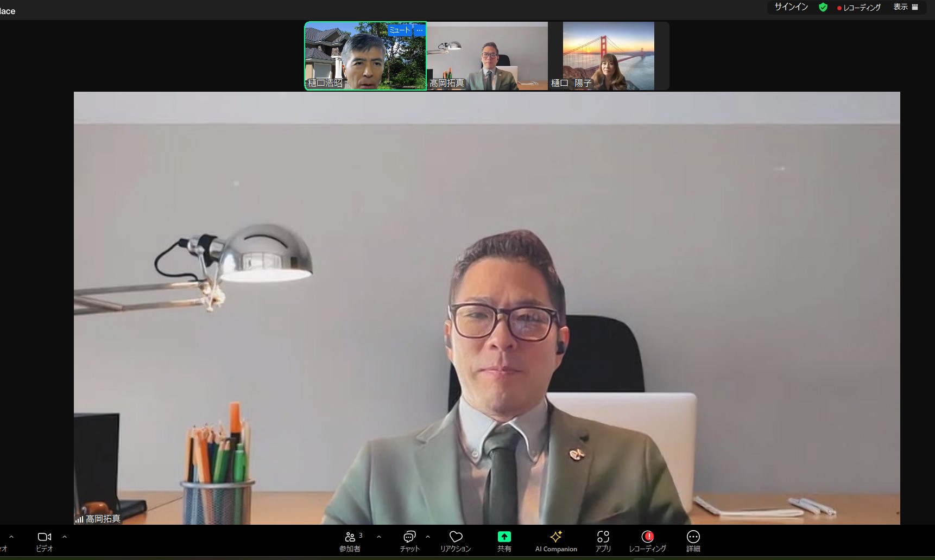The image size is (935, 560).
Task: Click the レコーディング button in bottom toolbar
Action: 647,541
